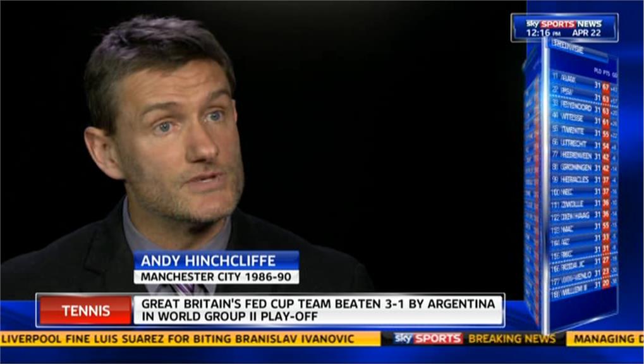Click the Sky Sports News logo
This screenshot has width=644, height=364.
click(564, 23)
